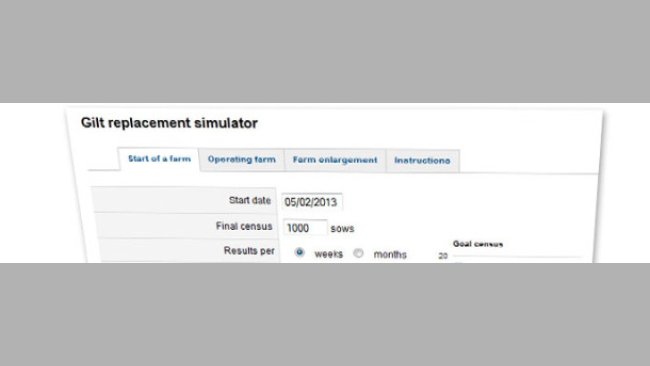Click the sows unit text
The height and width of the screenshot is (366, 650).
pyautogui.click(x=342, y=229)
